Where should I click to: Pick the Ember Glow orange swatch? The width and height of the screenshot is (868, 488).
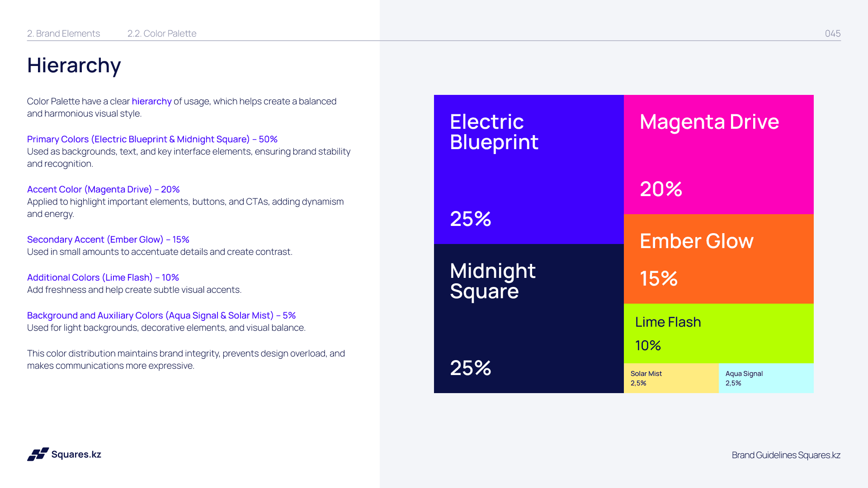(x=719, y=259)
